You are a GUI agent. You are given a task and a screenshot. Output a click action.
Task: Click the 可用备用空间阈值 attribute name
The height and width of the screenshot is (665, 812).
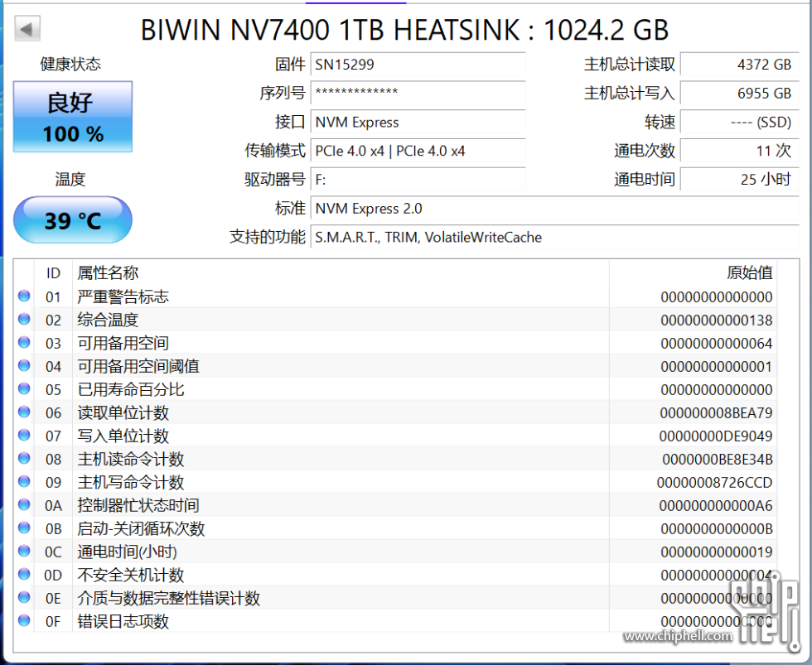coord(138,366)
